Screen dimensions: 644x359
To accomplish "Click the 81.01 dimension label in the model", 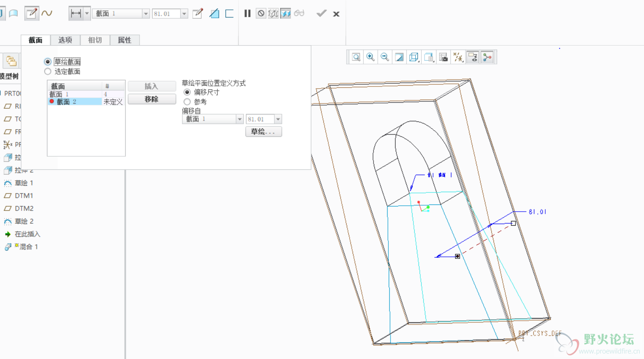I will [537, 212].
